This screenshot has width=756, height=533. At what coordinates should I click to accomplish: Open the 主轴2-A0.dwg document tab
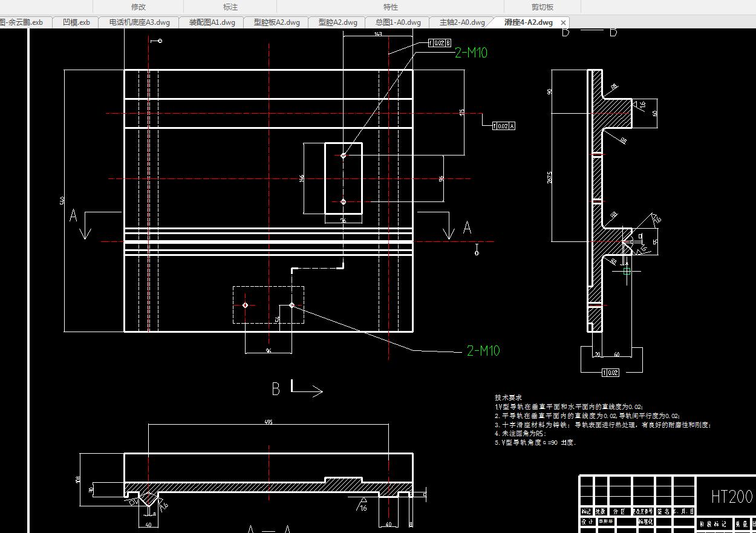(x=462, y=22)
